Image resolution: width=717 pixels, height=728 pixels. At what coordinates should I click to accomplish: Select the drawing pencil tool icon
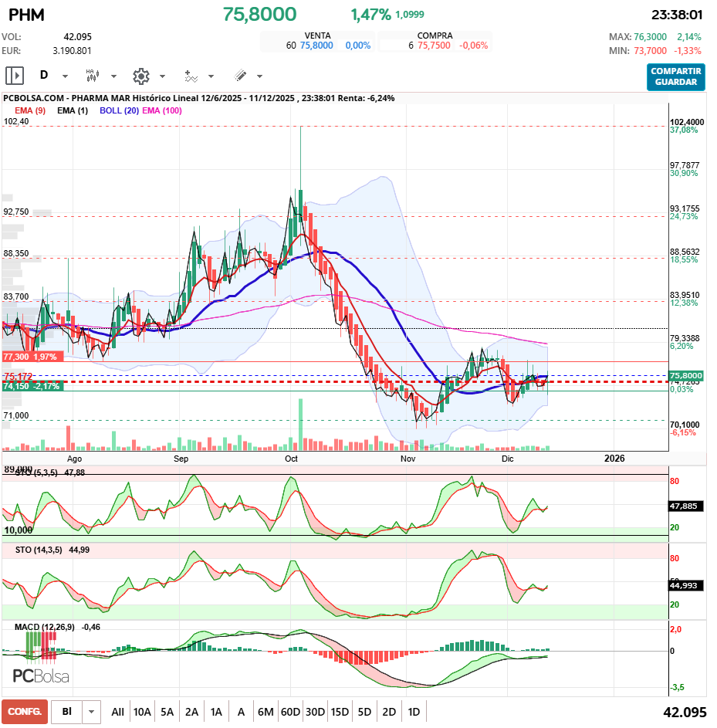click(x=240, y=76)
